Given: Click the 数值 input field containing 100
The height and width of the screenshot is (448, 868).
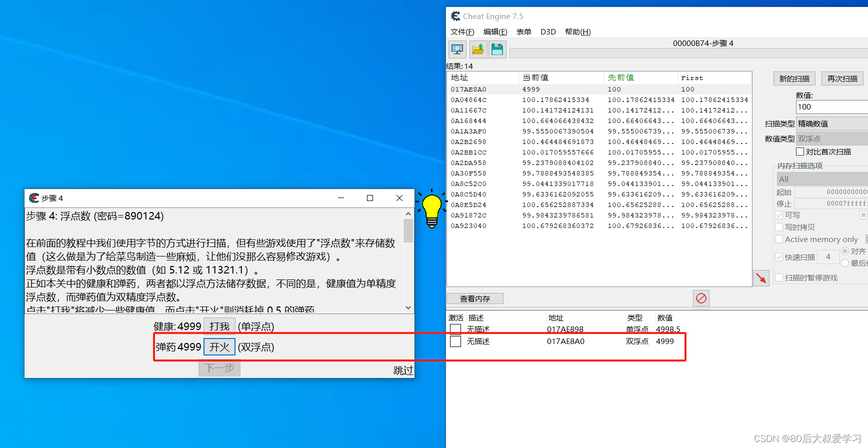Looking at the screenshot, I should coord(831,107).
